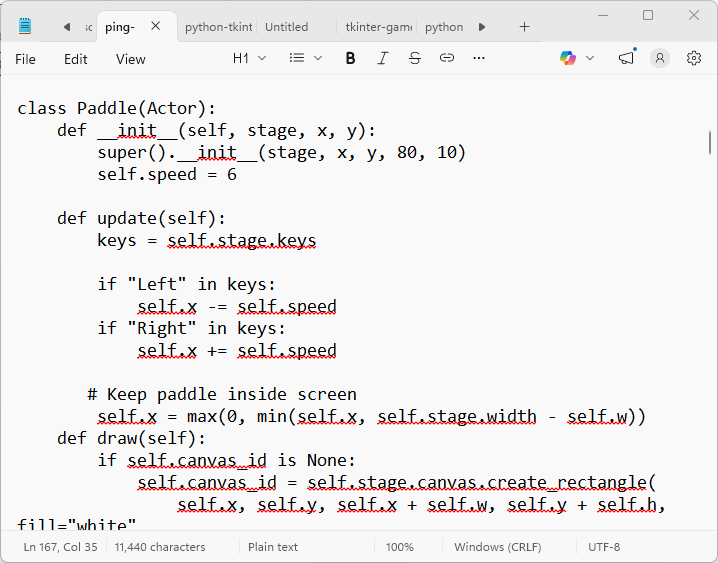Click the 'def update(self):' line
The image size is (718, 563).
tap(141, 218)
